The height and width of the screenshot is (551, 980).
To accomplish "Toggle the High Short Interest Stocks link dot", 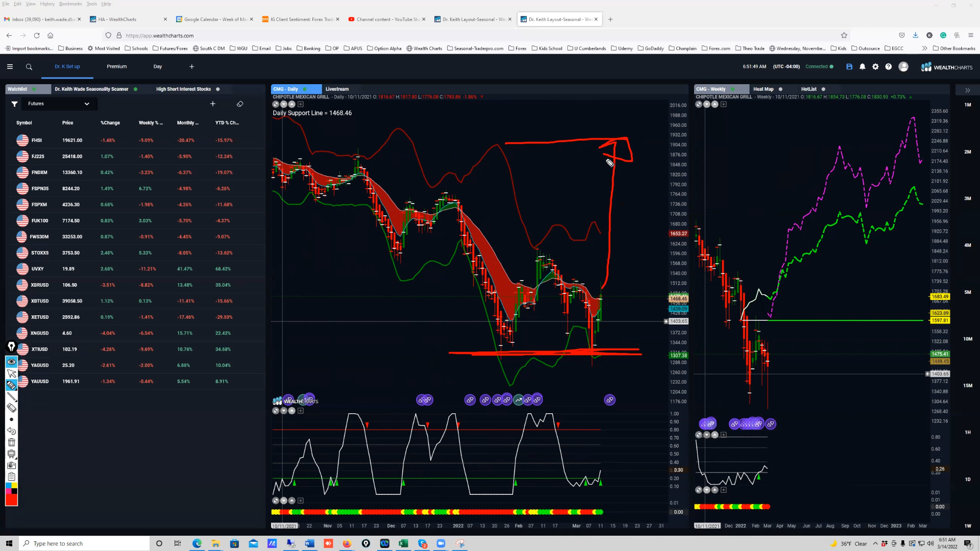I will [218, 89].
